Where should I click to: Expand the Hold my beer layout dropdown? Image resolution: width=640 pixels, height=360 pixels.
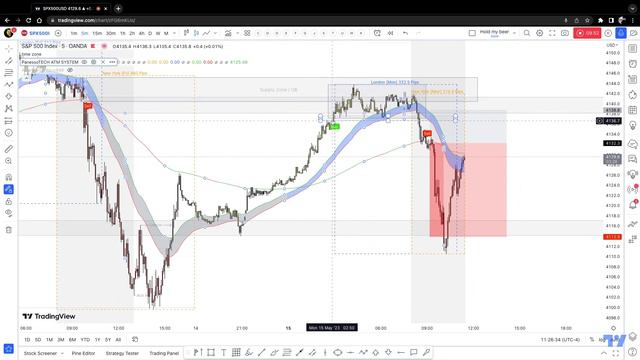[514, 33]
